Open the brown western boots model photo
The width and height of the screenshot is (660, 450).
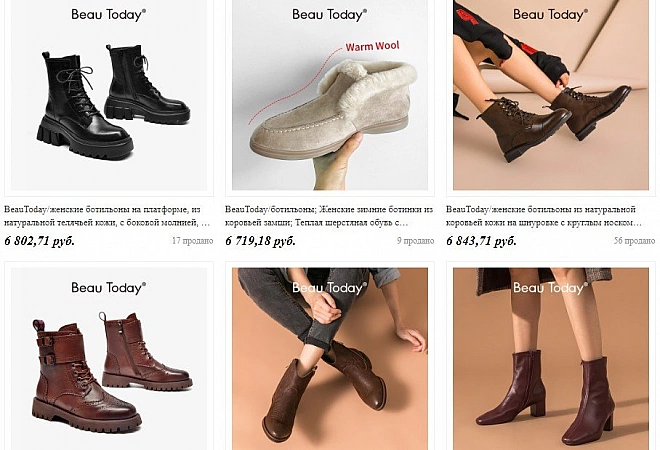click(330, 359)
